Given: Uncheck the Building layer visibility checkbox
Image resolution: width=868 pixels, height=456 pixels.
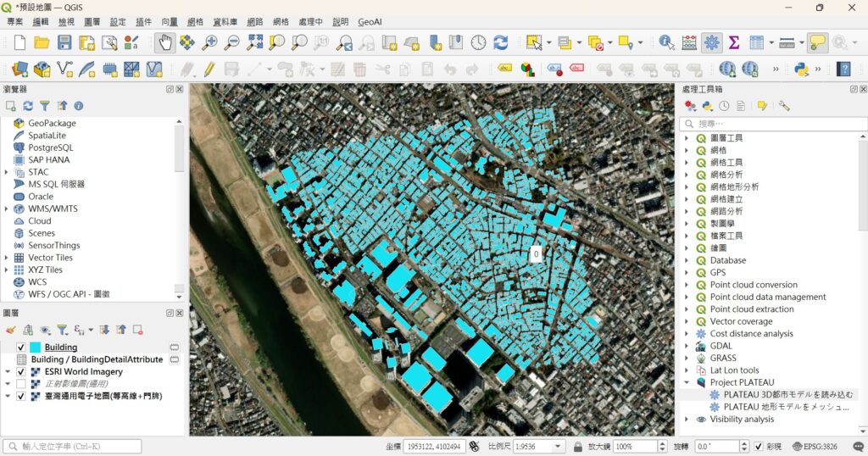Looking at the screenshot, I should pos(21,348).
